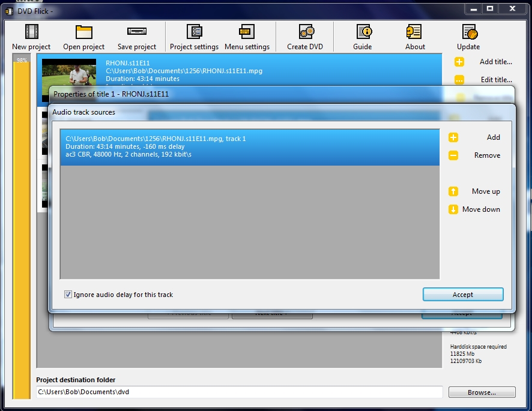Screen dimensions: 532x411
Task: Toggle Ignore audio delay for this track
Action: point(68,295)
